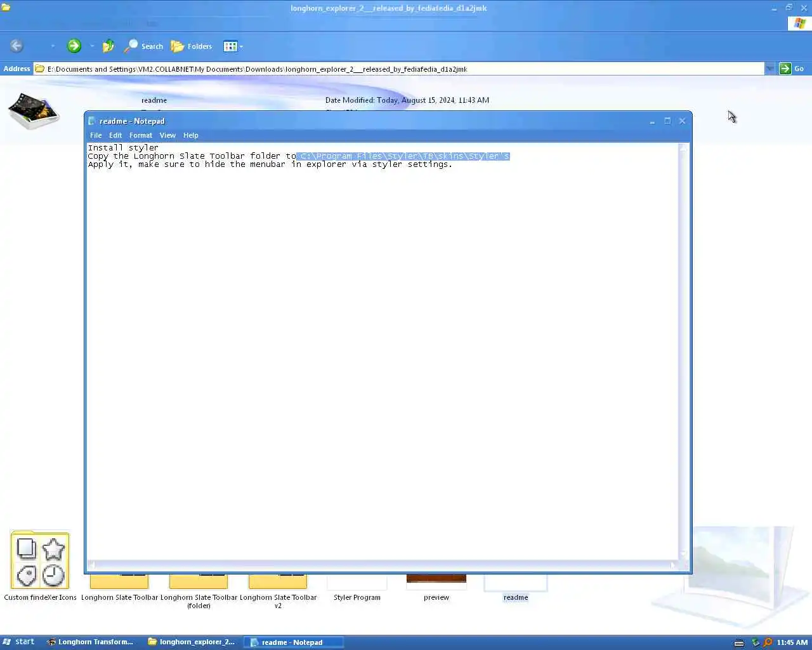Click the green Forward arrow button
Image resolution: width=812 pixels, height=650 pixels.
pos(74,46)
